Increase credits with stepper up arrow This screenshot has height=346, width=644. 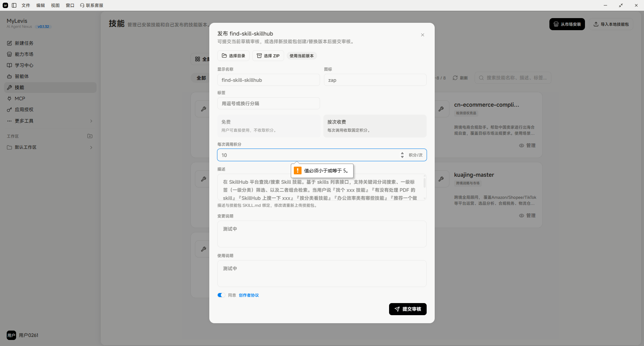(402, 153)
